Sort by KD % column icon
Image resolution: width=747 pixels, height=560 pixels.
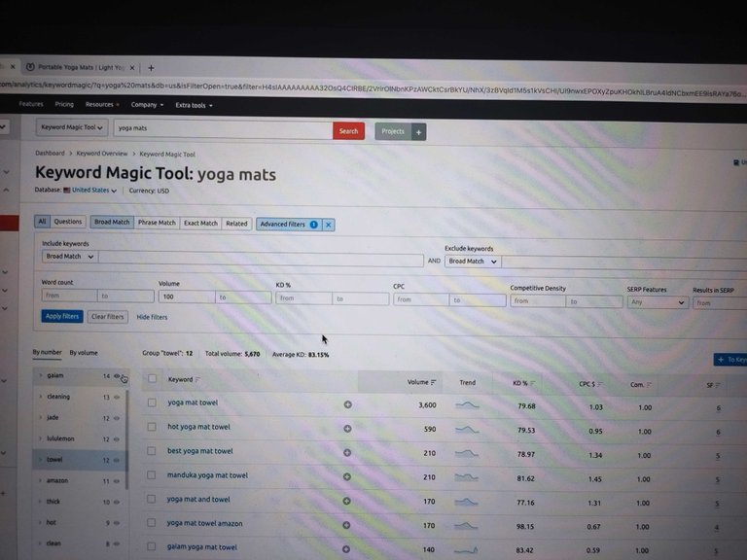pos(533,383)
